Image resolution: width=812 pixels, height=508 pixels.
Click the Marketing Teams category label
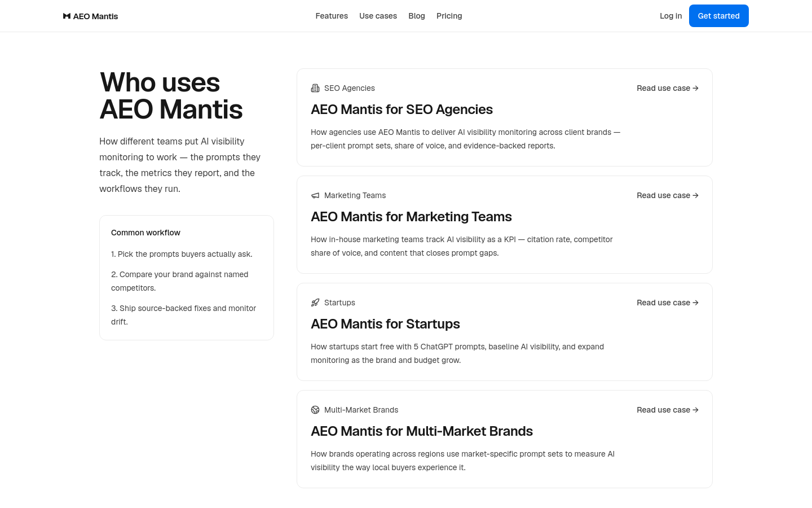point(355,195)
